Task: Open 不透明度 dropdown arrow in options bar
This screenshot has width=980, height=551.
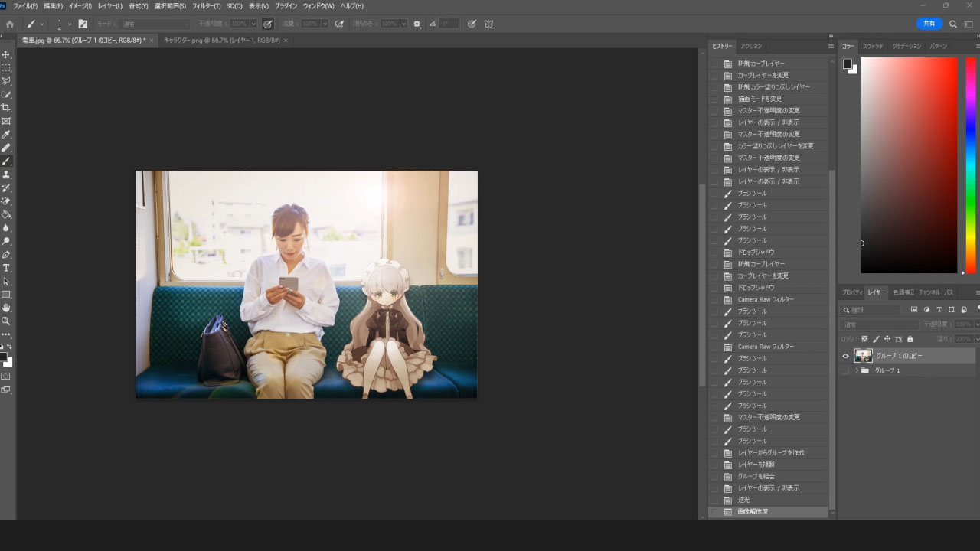Action: (x=253, y=24)
